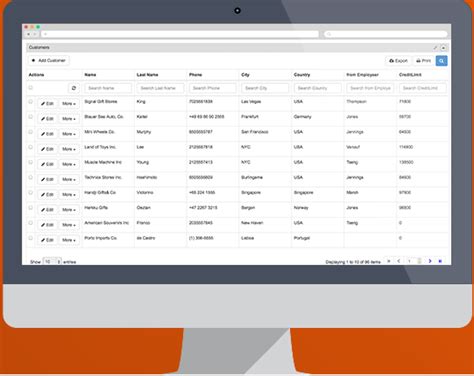The image size is (474, 376).
Task: Click the blue search magnifier icon
Action: click(x=441, y=61)
